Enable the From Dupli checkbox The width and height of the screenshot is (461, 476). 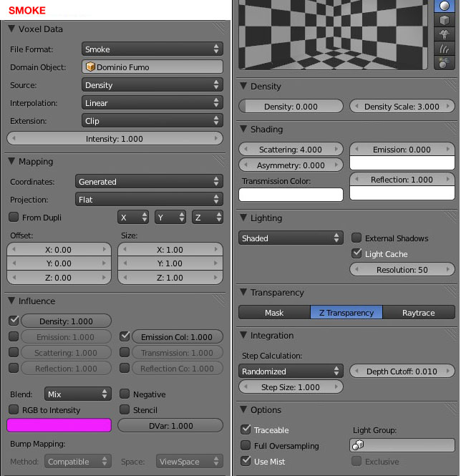pyautogui.click(x=14, y=217)
